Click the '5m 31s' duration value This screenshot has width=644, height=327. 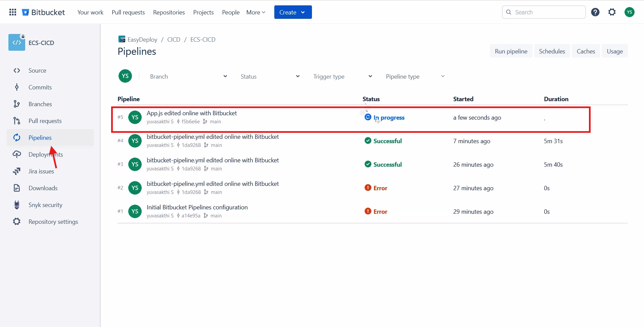coord(553,141)
